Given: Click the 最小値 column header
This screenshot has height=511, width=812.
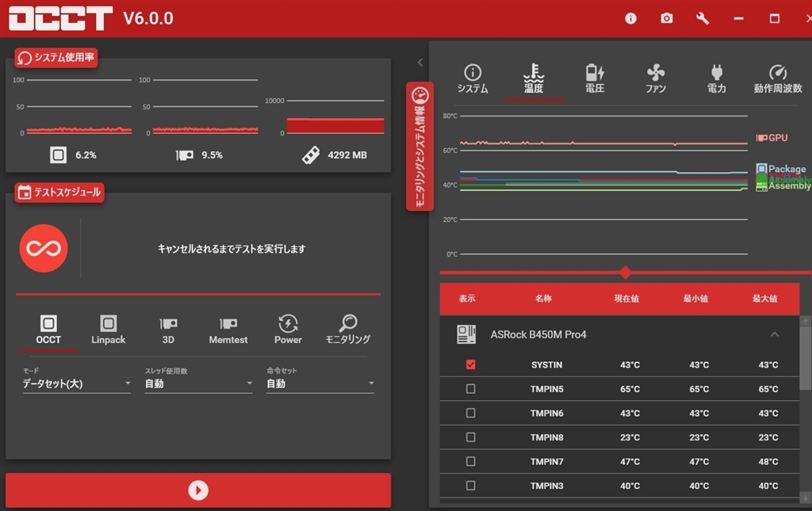Looking at the screenshot, I should (695, 299).
